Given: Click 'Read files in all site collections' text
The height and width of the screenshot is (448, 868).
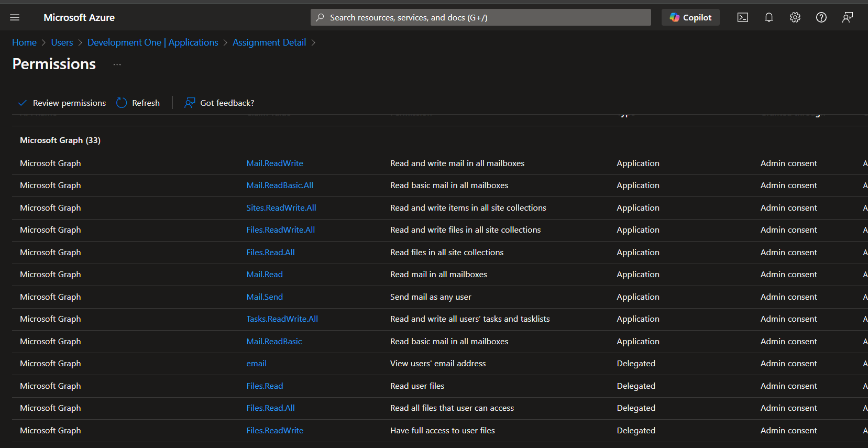Looking at the screenshot, I should (447, 253).
